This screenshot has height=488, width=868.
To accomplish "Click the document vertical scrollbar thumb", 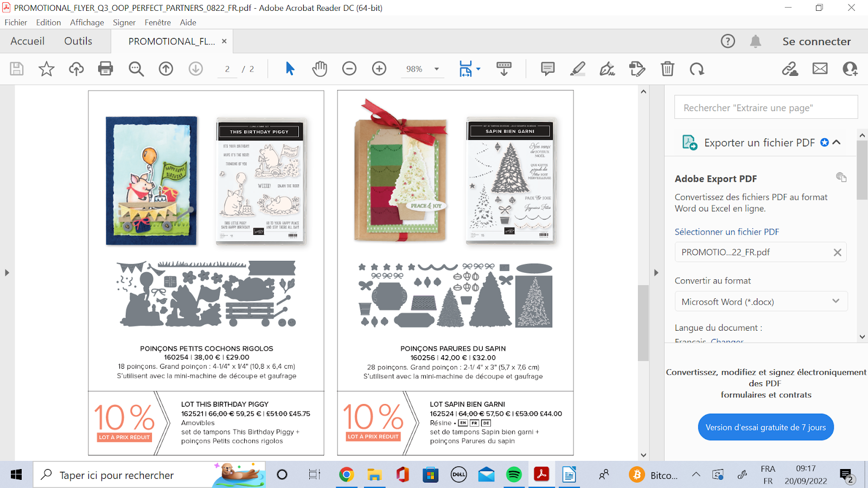I will point(643,323).
